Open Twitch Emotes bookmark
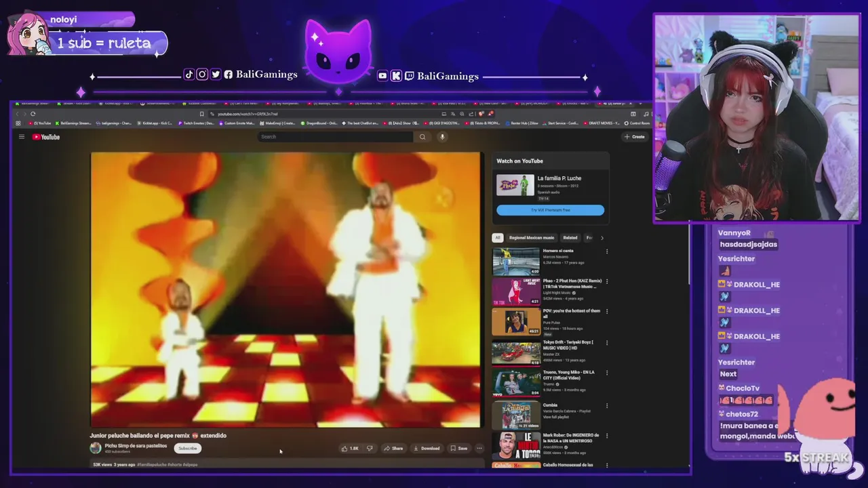Screen dimensions: 868x488 pos(196,123)
